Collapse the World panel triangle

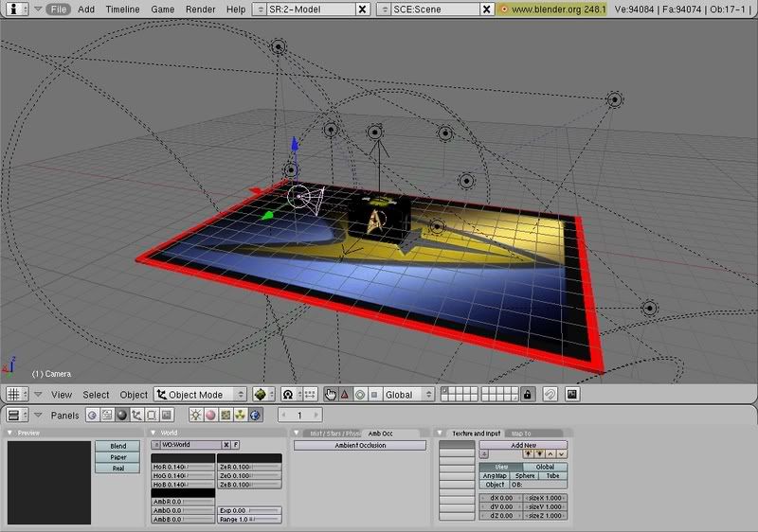[x=153, y=433]
